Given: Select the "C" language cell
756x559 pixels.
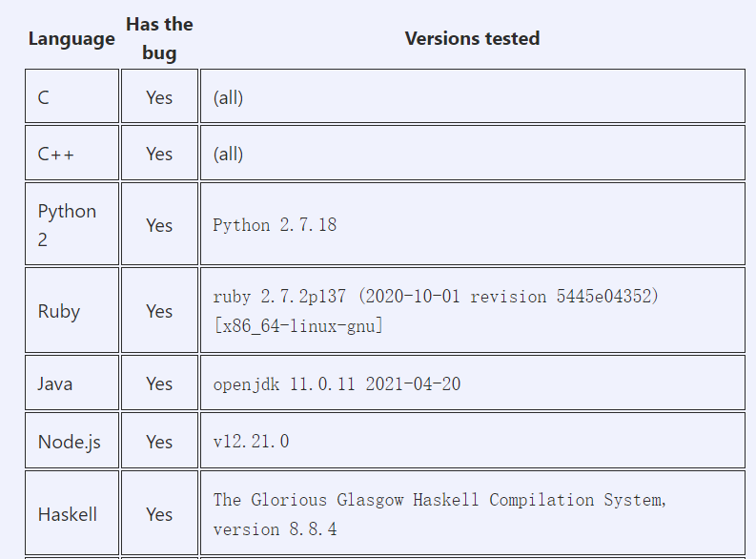Looking at the screenshot, I should (x=44, y=97).
